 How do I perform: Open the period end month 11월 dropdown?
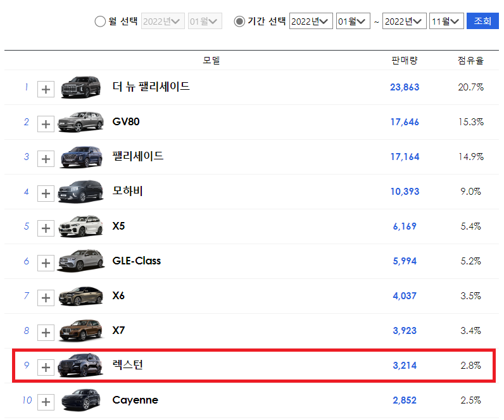click(446, 22)
